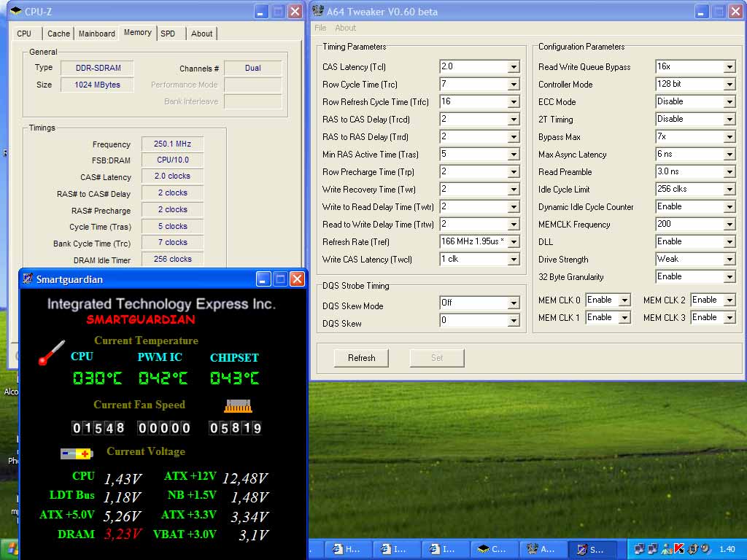747x560 pixels.
Task: Switch to the CPU-Z taskbar button
Action: 494,549
